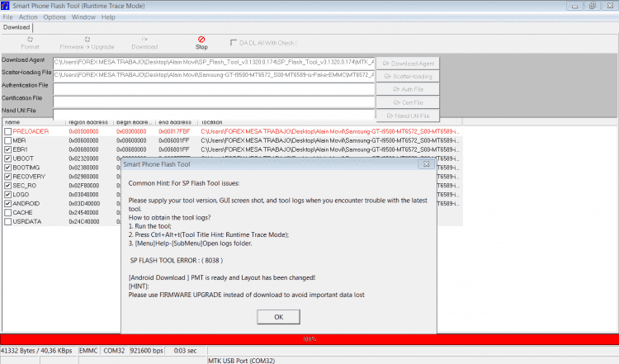
Task: Toggle the DA DL All With Check checkbox
Action: (234, 42)
